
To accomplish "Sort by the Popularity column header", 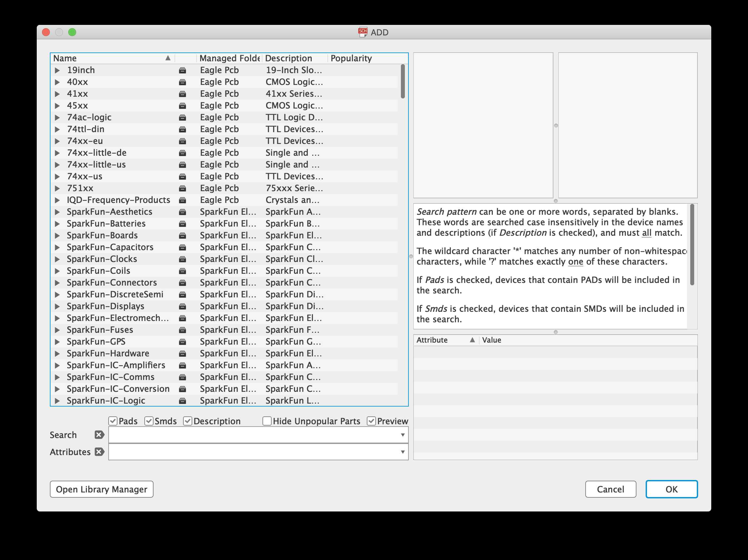I will [351, 58].
